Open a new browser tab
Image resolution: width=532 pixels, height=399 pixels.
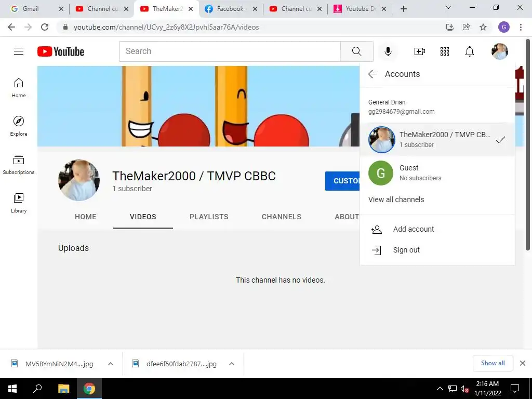click(x=403, y=9)
